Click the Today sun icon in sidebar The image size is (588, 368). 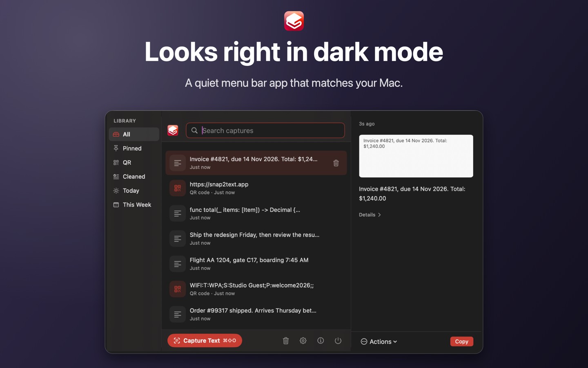point(116,191)
